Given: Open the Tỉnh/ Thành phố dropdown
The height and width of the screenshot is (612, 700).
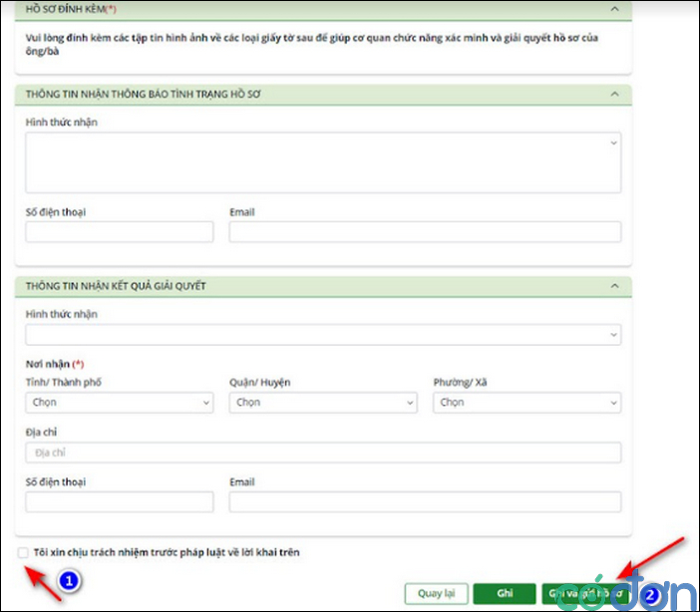Looking at the screenshot, I should (120, 403).
